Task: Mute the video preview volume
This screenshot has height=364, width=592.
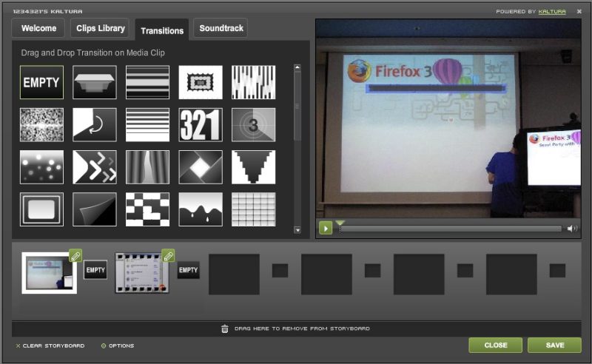Action: 572,229
